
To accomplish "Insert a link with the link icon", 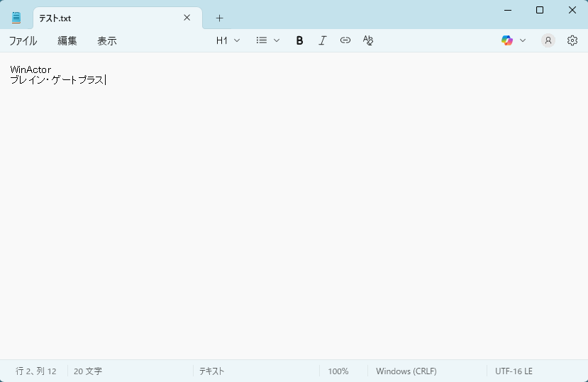I will [x=345, y=40].
